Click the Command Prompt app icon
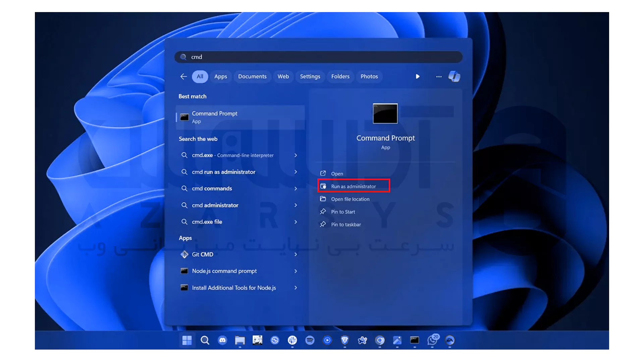The height and width of the screenshot is (362, 644). pos(385,114)
